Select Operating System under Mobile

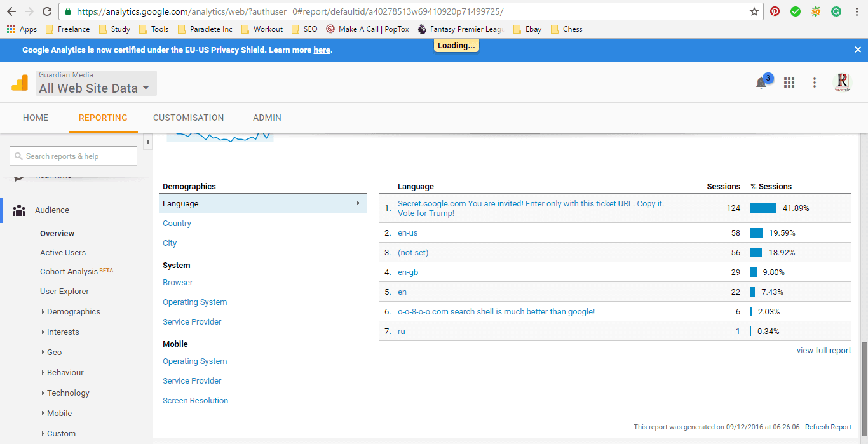coord(194,361)
